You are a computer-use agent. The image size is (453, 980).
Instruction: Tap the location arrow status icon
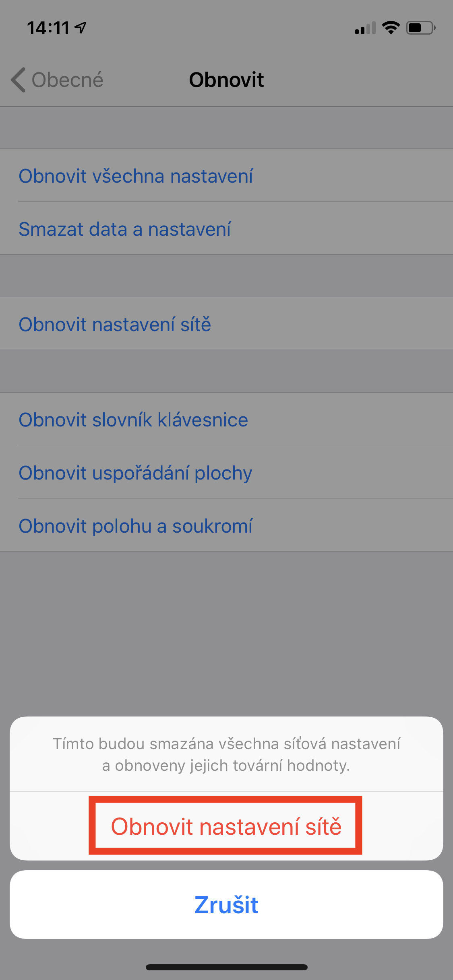(x=81, y=28)
